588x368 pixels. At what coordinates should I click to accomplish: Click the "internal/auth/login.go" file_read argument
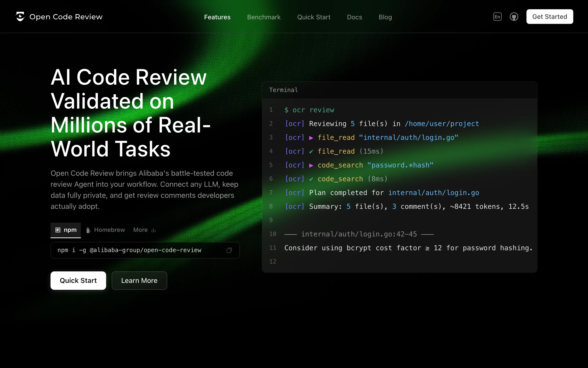[408, 138]
